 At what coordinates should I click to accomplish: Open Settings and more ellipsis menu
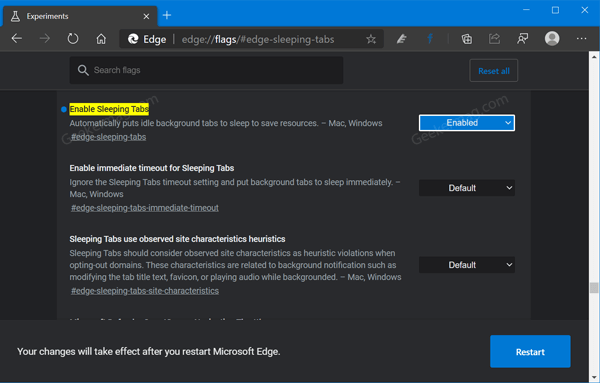[581, 39]
